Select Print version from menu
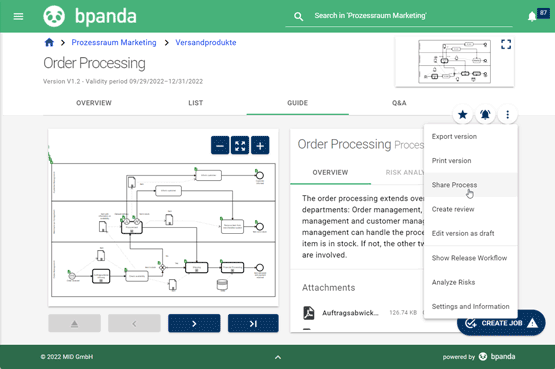 tap(471, 161)
